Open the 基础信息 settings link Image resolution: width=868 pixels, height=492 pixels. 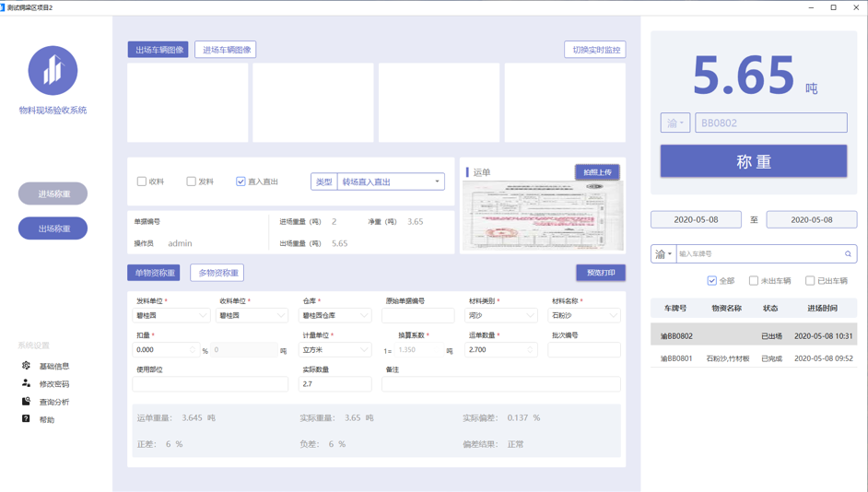coord(54,366)
